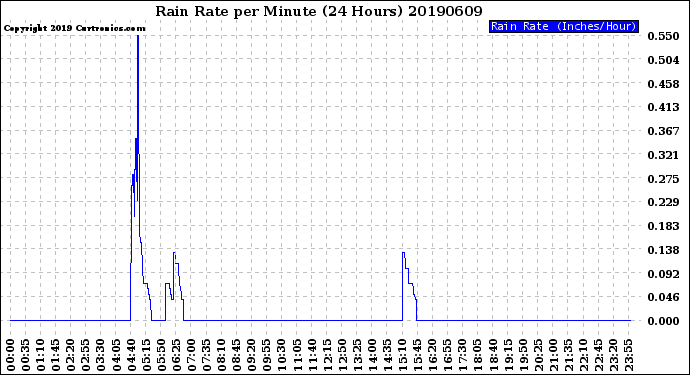
Task: Click the x-axis time label 11:05
Action: point(297,355)
